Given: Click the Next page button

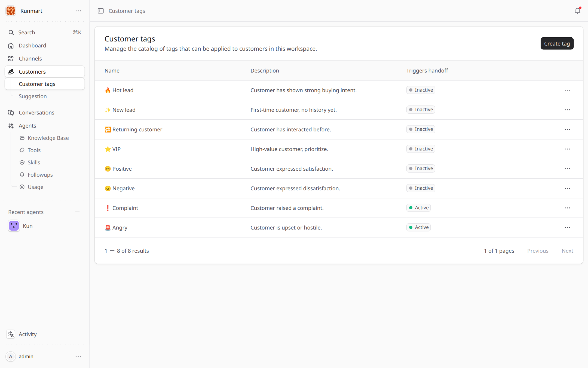Looking at the screenshot, I should [567, 251].
